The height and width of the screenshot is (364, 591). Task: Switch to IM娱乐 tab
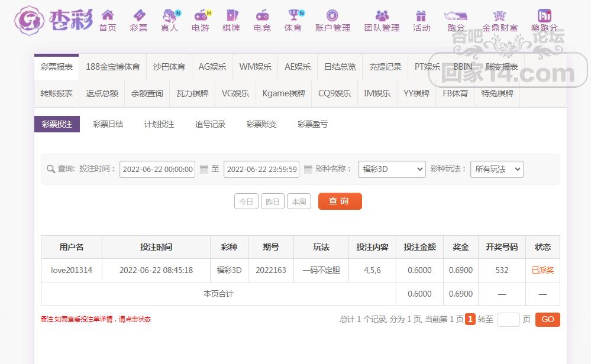[377, 93]
